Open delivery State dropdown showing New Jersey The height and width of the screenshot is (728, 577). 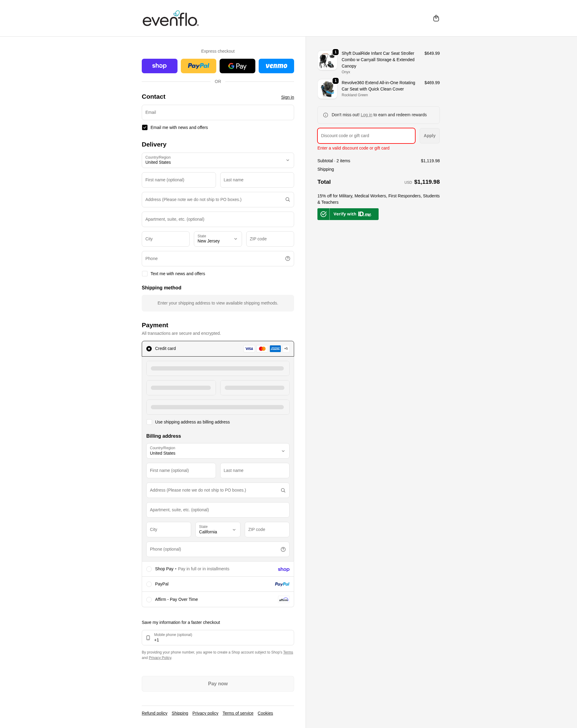pos(217,239)
